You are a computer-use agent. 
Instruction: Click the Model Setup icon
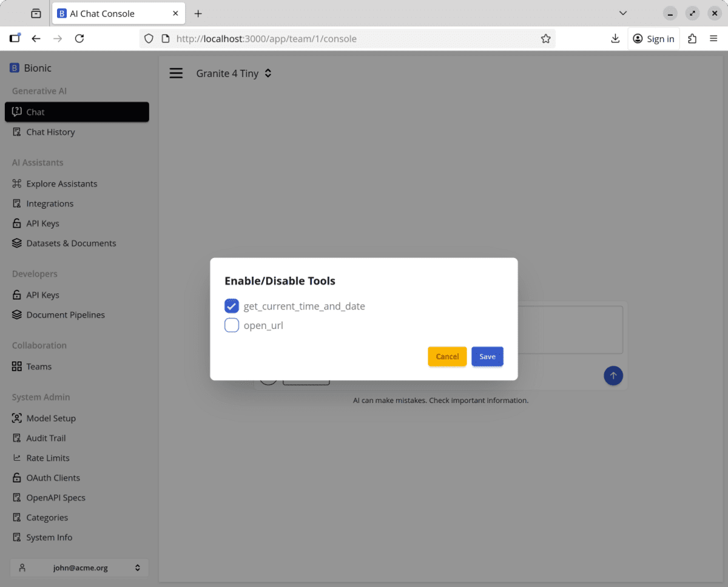pos(17,418)
